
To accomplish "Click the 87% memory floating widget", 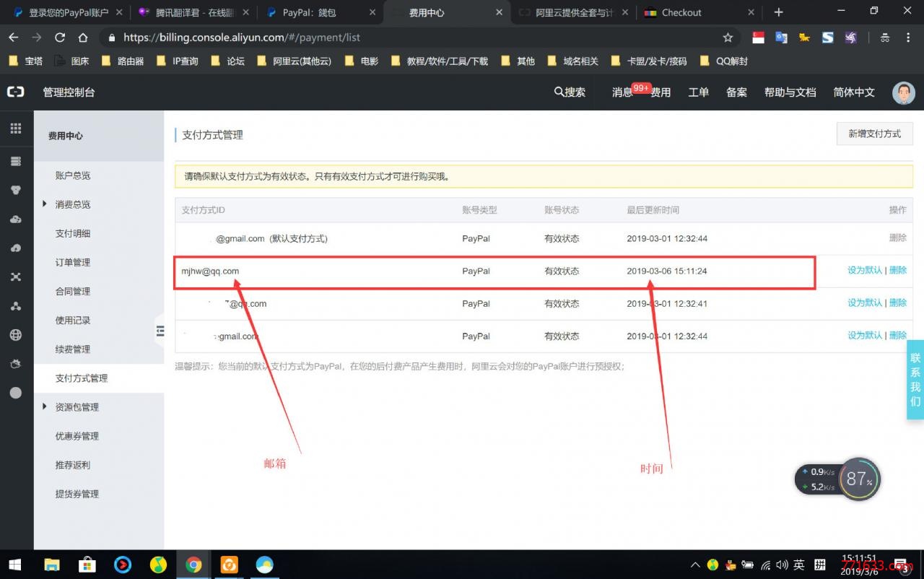I will click(859, 479).
